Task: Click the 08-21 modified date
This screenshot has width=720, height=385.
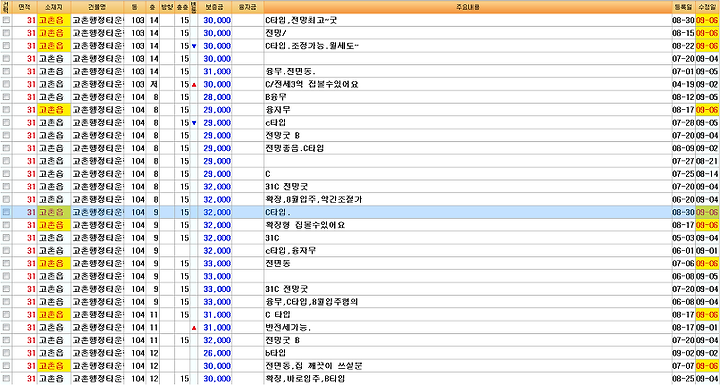Action: click(708, 161)
